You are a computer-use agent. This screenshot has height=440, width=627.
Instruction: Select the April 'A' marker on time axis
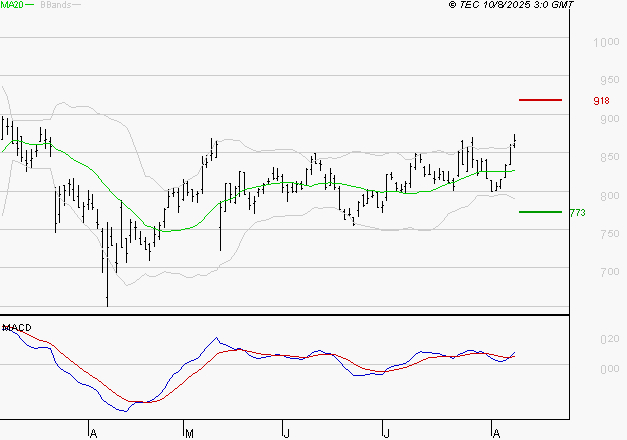tap(92, 432)
